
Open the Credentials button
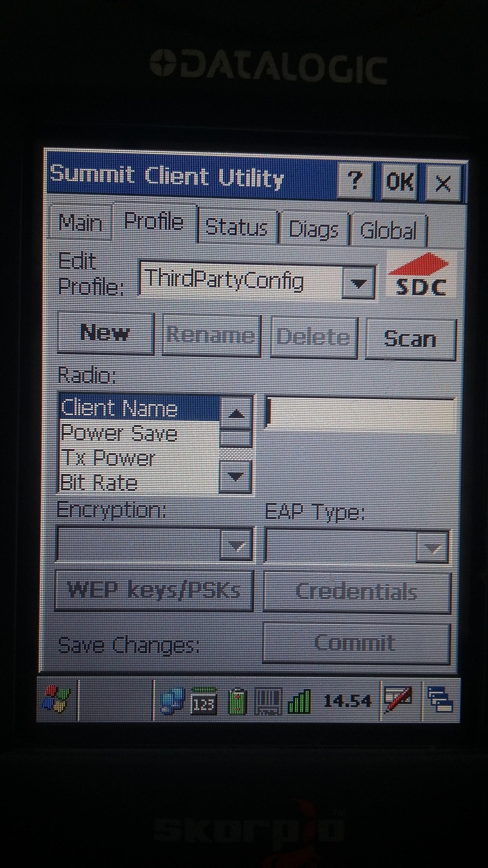tap(357, 592)
